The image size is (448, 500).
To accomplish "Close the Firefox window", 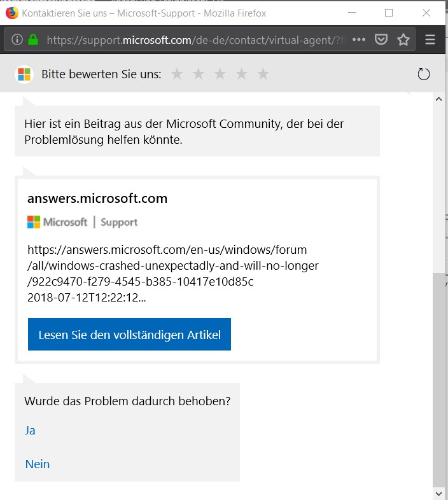I will pyautogui.click(x=426, y=13).
